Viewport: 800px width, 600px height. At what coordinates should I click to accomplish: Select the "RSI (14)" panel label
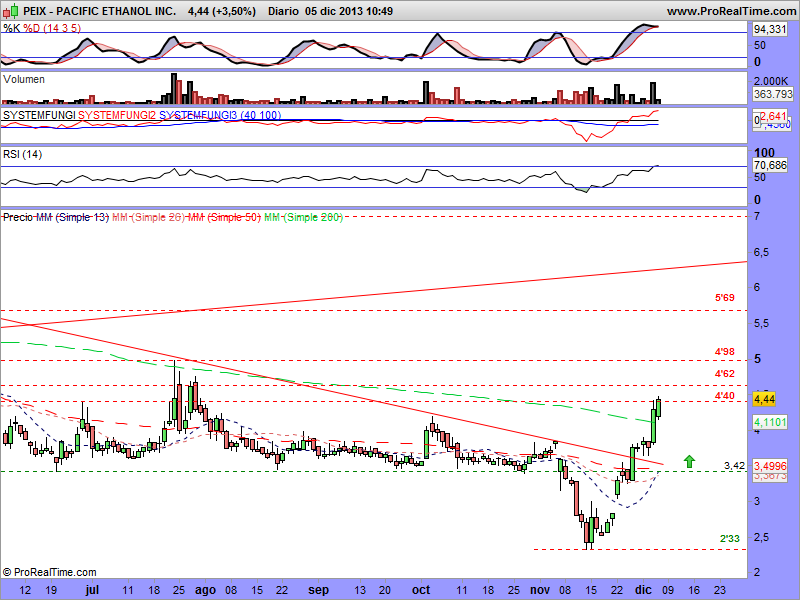[x=22, y=154]
